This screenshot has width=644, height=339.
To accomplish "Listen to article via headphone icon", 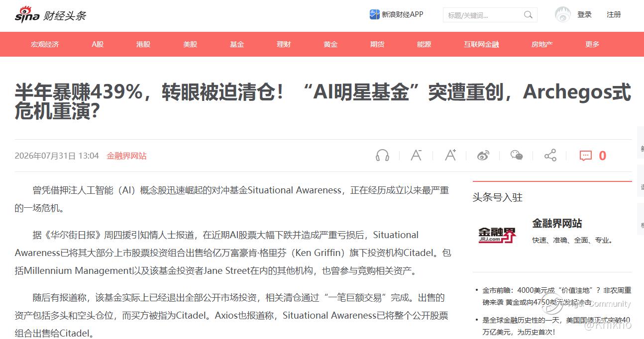I will click(x=382, y=156).
